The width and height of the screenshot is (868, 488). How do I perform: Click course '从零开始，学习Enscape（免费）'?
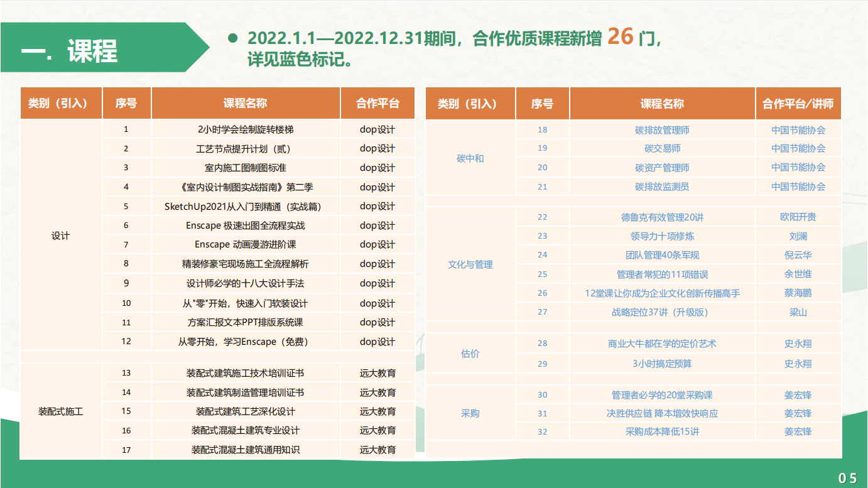[x=246, y=342]
